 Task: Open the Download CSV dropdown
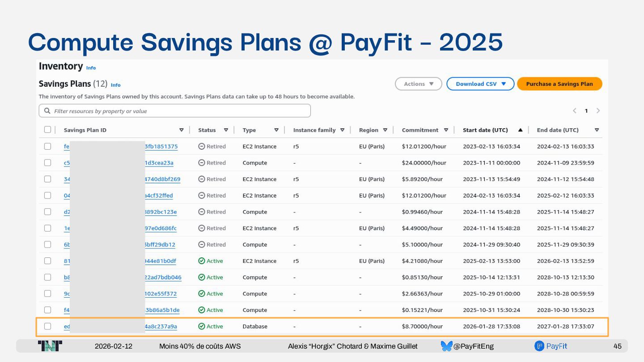click(x=480, y=84)
